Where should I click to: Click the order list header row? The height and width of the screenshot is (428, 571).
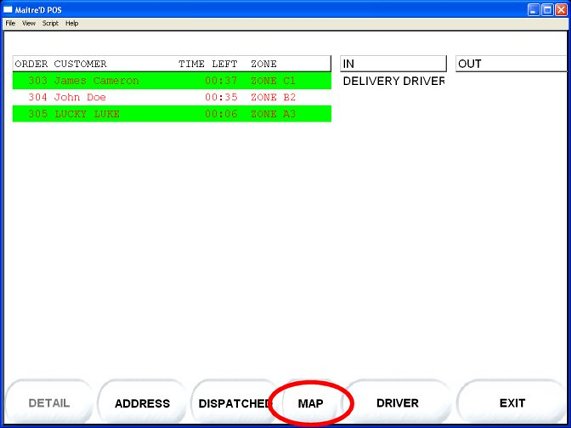pyautogui.click(x=172, y=64)
